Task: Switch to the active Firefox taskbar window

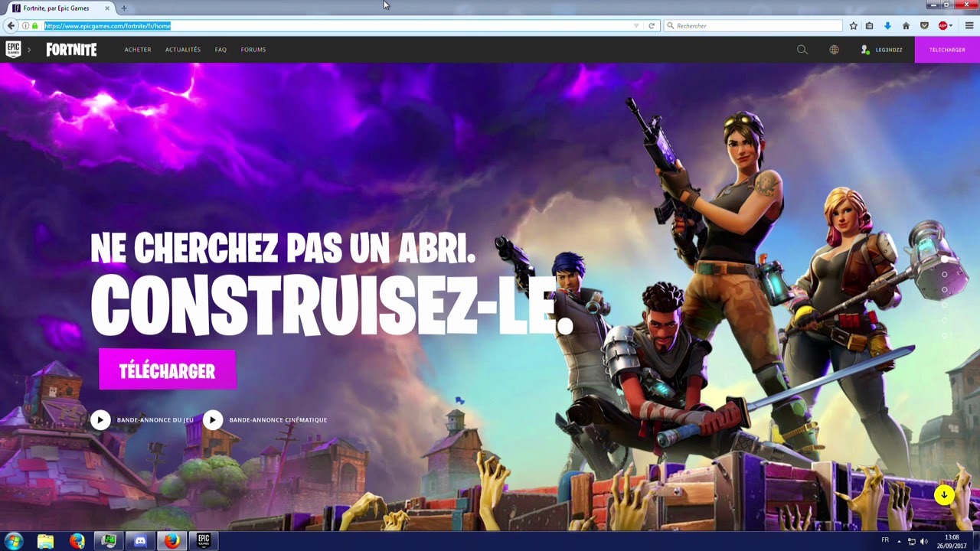Action: [x=172, y=541]
